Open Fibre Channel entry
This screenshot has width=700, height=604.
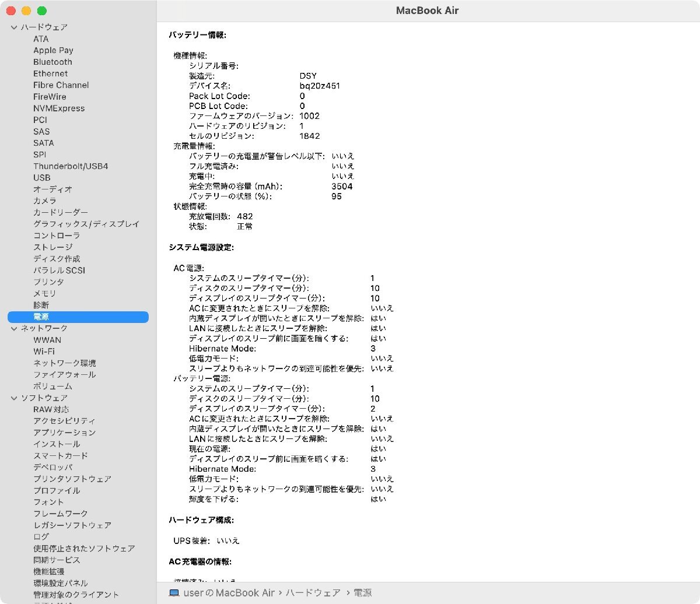coord(61,85)
